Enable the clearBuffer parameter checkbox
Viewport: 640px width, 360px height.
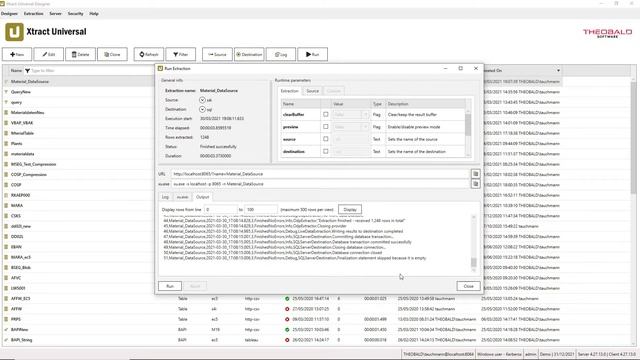pos(326,115)
